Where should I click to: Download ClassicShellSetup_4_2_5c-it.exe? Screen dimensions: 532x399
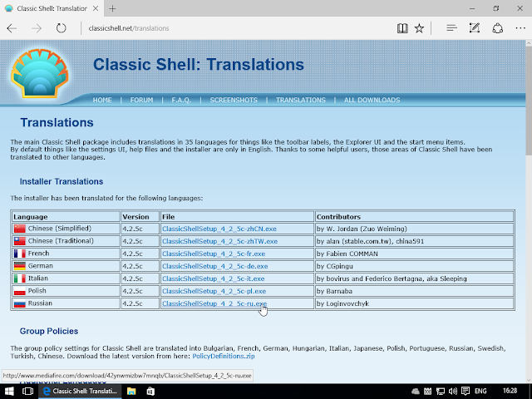tap(213, 278)
